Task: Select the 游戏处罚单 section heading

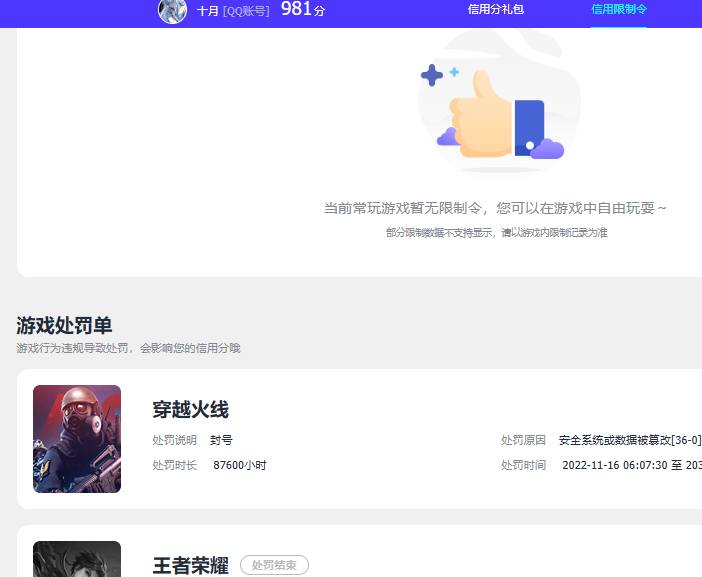Action: 64,325
